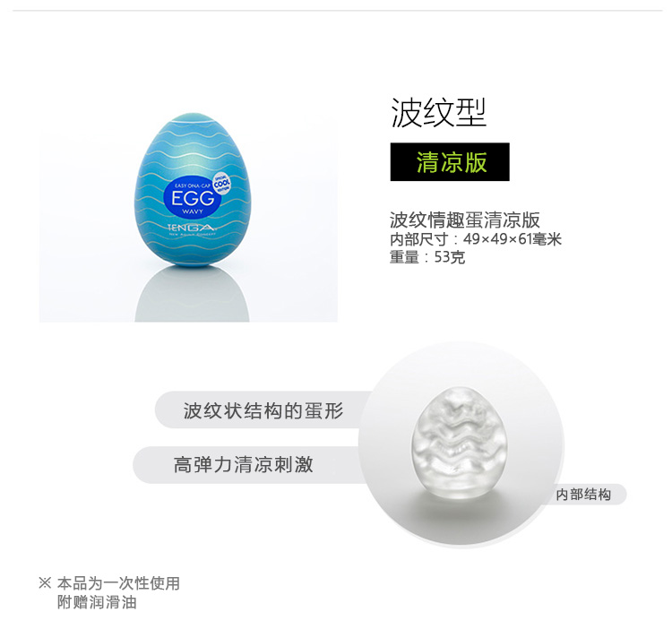The width and height of the screenshot is (672, 629).
Task: Click the top horizontal divider line
Action: (337, 11)
